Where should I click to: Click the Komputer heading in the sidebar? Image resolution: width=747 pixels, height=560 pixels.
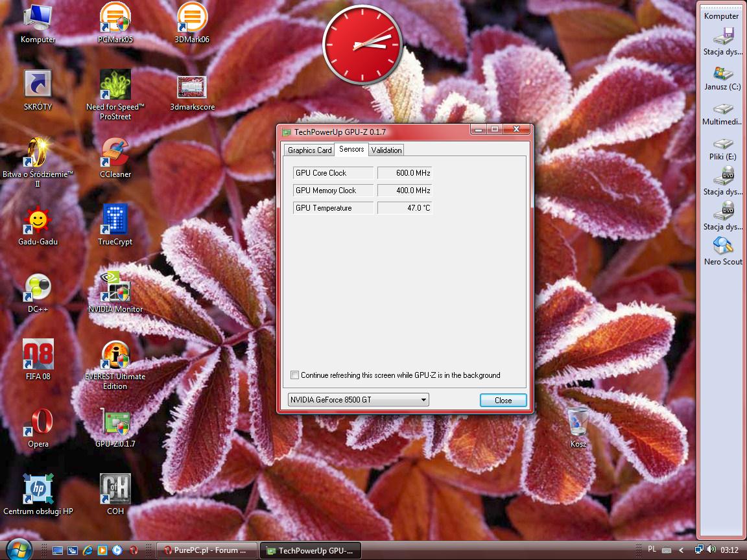pyautogui.click(x=721, y=16)
